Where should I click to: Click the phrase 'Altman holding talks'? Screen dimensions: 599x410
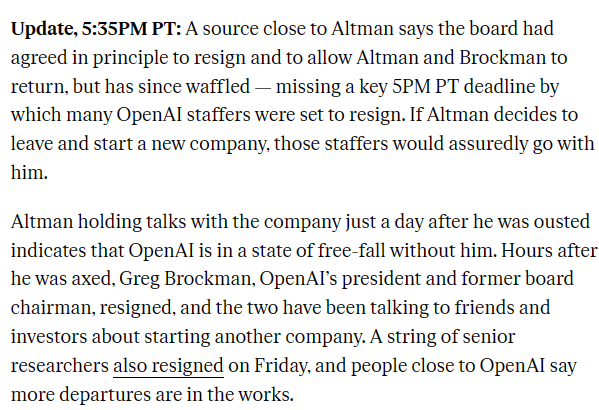(99, 222)
